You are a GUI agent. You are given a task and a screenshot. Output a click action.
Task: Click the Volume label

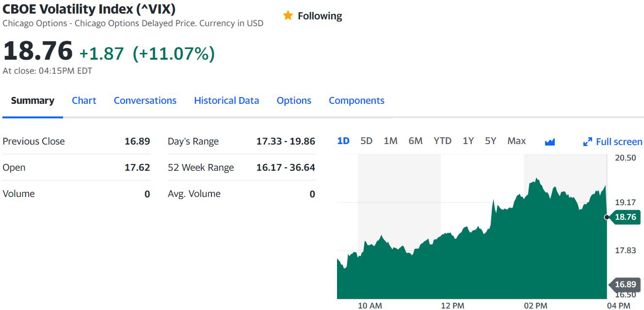pyautogui.click(x=19, y=194)
